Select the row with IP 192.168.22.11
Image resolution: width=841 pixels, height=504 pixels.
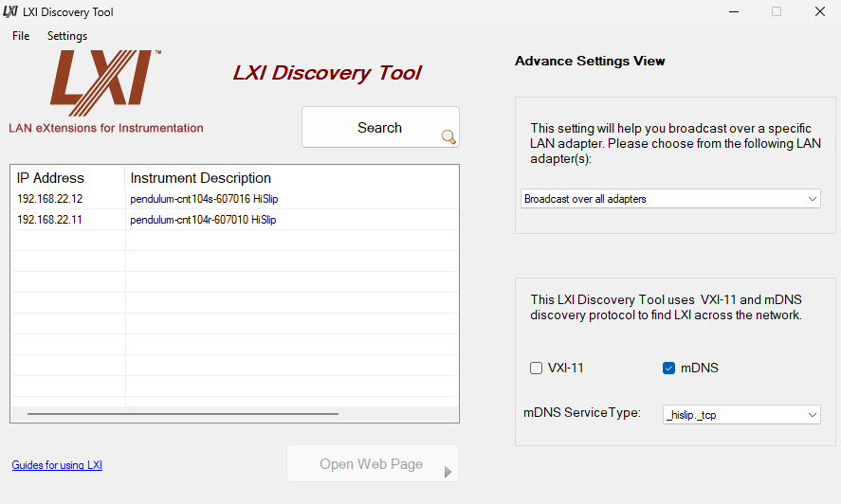tap(234, 220)
